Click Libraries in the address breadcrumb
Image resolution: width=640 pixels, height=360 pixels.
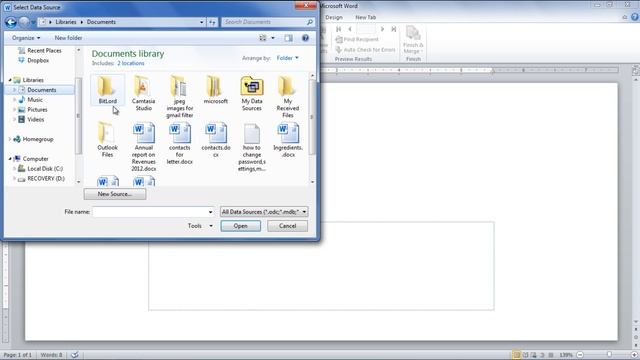click(x=66, y=22)
